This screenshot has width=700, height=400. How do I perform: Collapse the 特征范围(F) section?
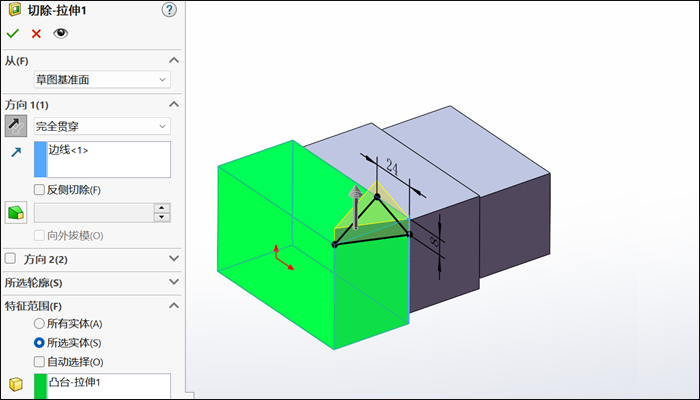click(174, 306)
